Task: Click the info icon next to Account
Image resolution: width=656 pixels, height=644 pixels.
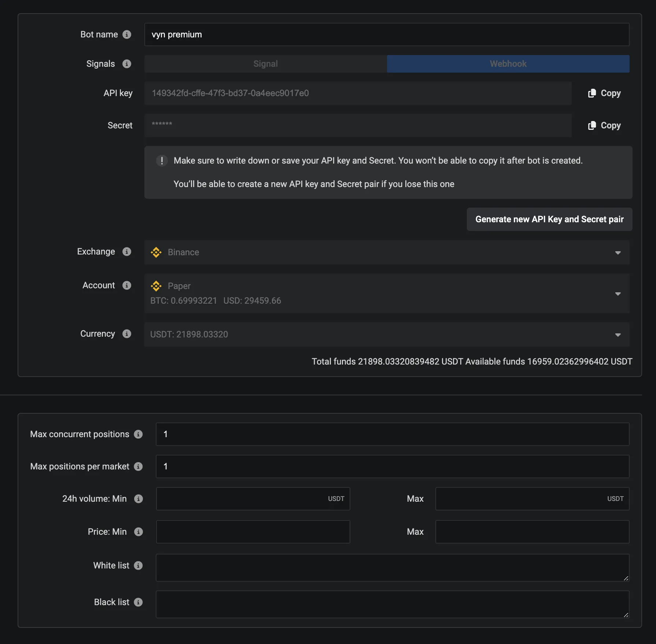Action: [x=127, y=285]
